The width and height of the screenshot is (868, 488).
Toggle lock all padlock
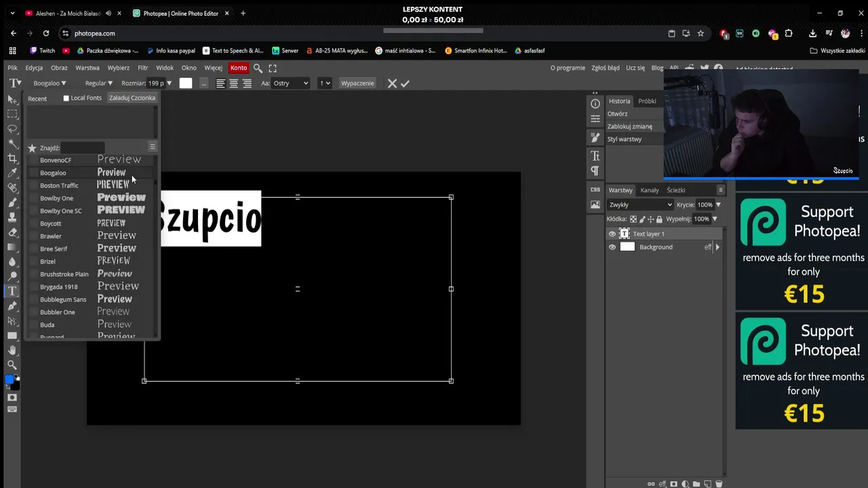(x=658, y=219)
